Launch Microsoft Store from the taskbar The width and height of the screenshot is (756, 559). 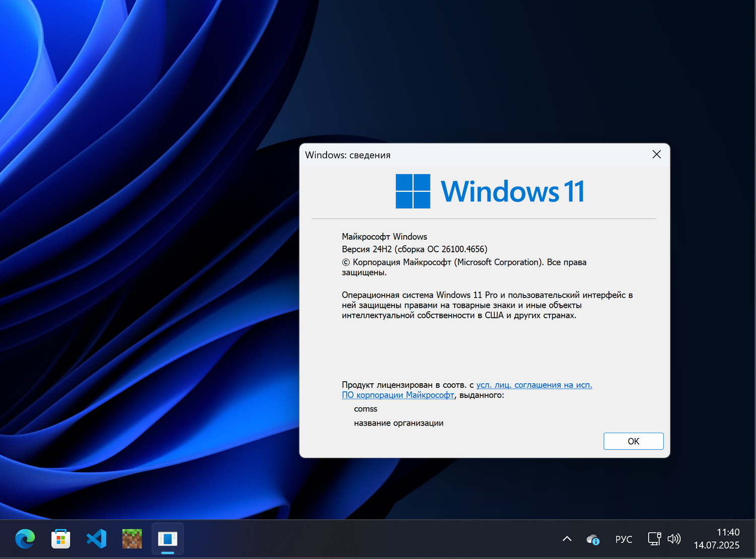[60, 539]
